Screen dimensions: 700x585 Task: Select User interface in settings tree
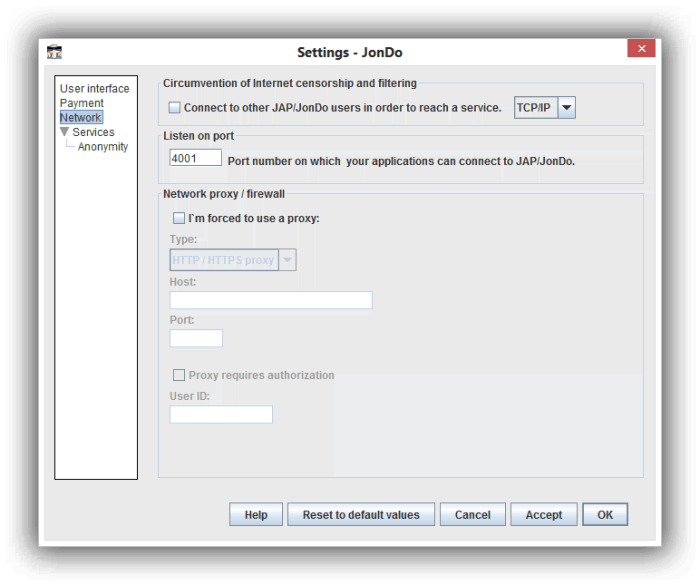(x=95, y=88)
